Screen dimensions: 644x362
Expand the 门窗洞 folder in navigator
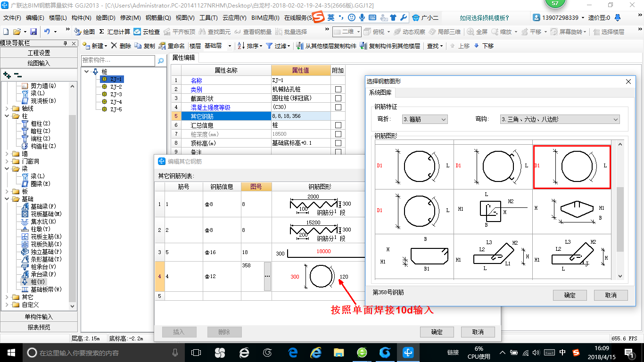[x=8, y=161]
